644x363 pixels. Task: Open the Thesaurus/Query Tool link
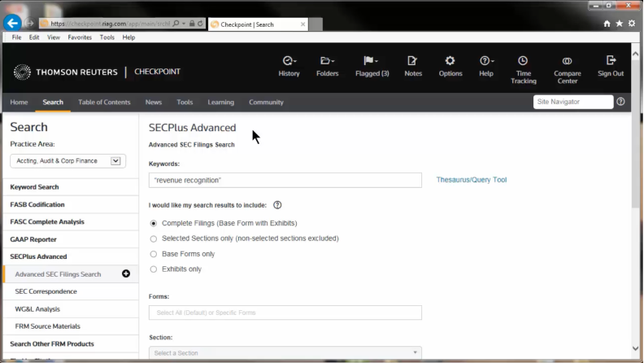(x=472, y=180)
